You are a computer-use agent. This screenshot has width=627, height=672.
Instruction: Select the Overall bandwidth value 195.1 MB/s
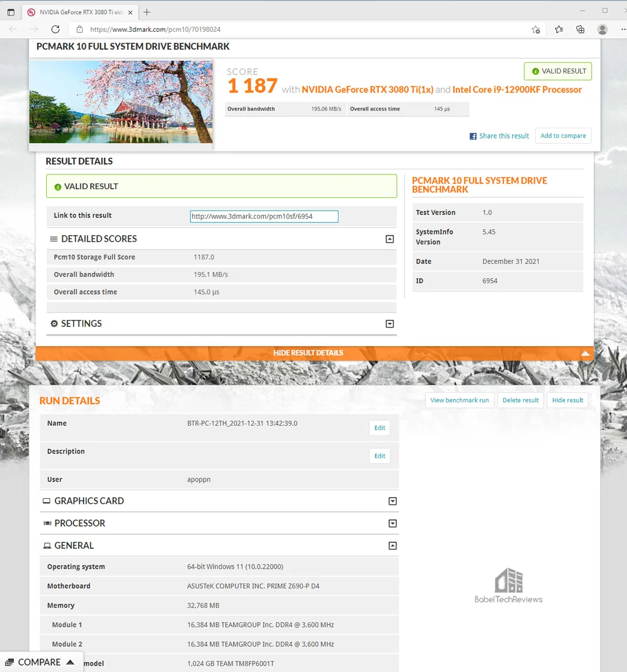211,275
